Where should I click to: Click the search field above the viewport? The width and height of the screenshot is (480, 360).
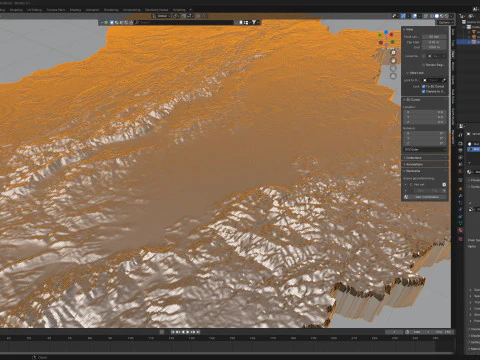[184, 22]
